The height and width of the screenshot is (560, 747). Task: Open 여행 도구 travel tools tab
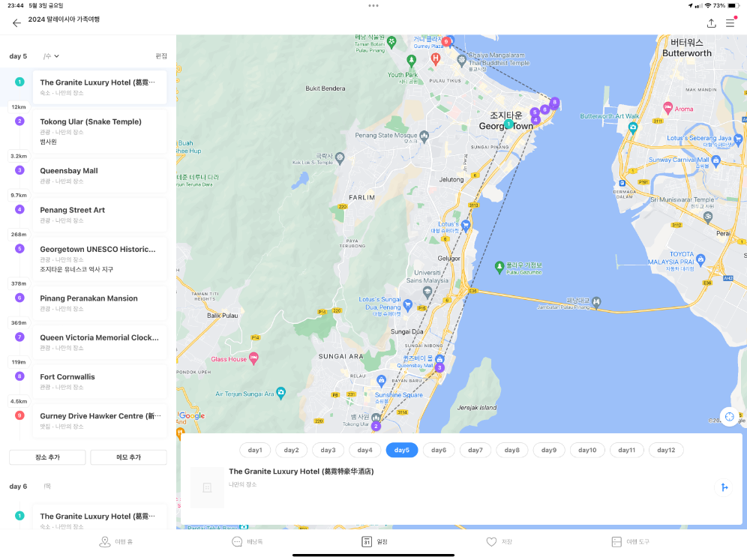630,542
